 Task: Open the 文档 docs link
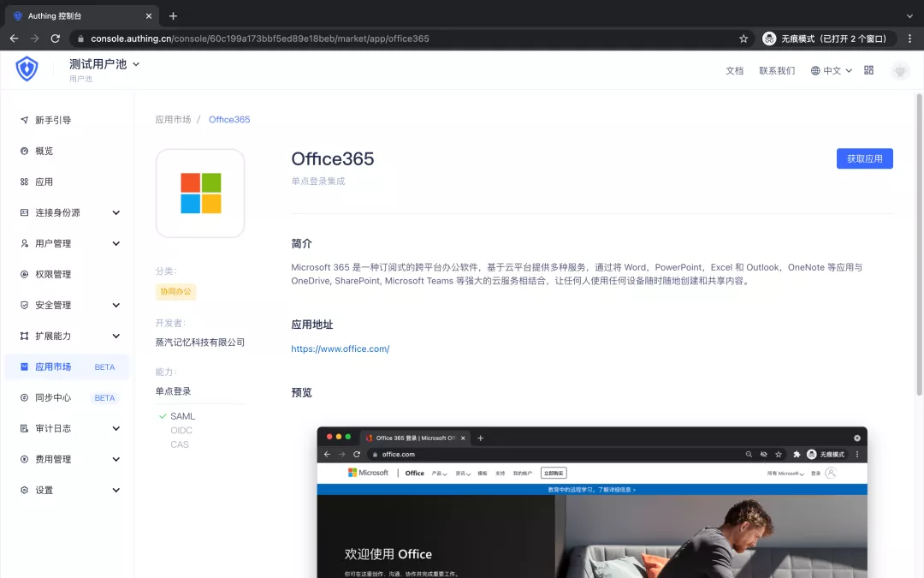(734, 71)
